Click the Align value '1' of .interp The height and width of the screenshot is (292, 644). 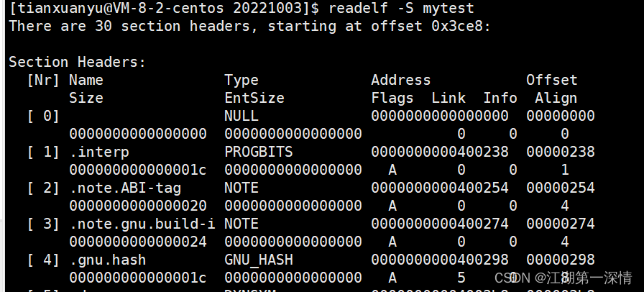click(565, 170)
